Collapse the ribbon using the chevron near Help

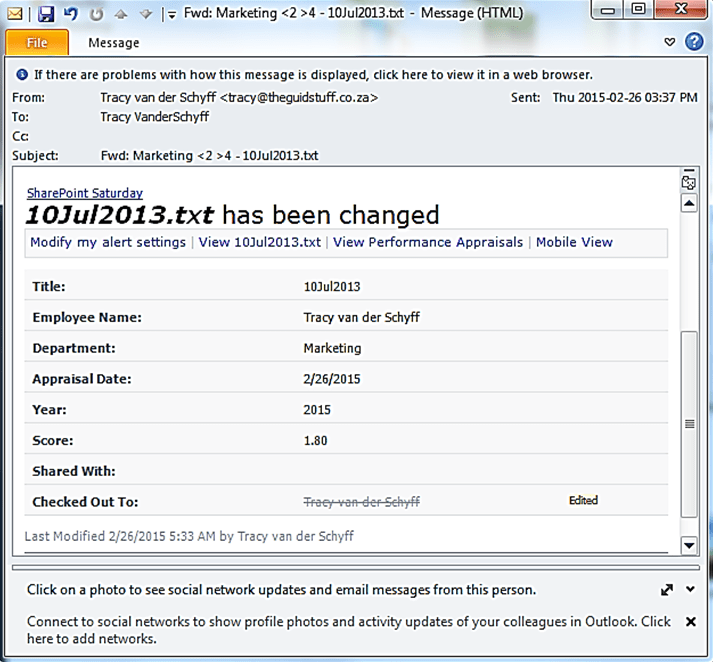670,42
